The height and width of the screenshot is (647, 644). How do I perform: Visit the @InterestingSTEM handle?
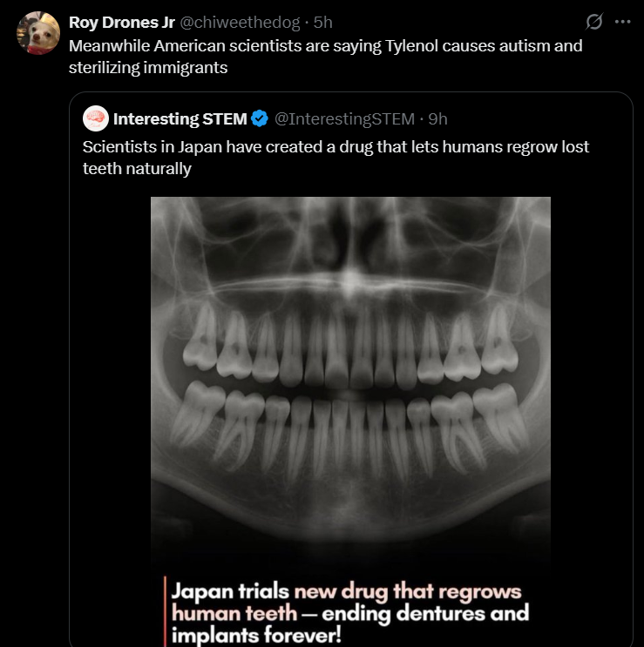344,118
